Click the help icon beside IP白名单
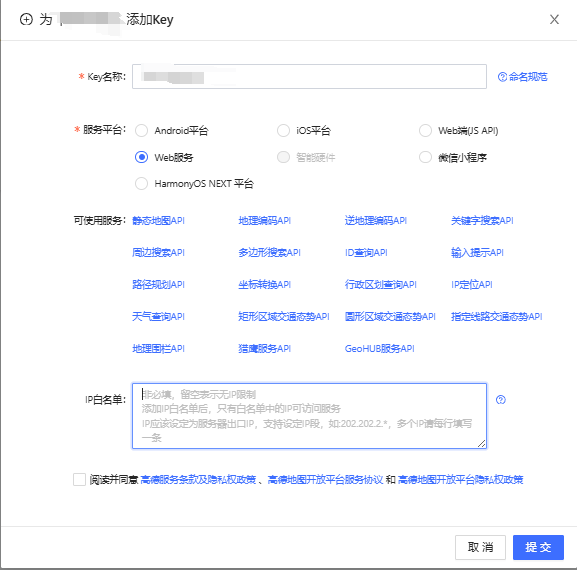The image size is (577, 570). pos(500,400)
